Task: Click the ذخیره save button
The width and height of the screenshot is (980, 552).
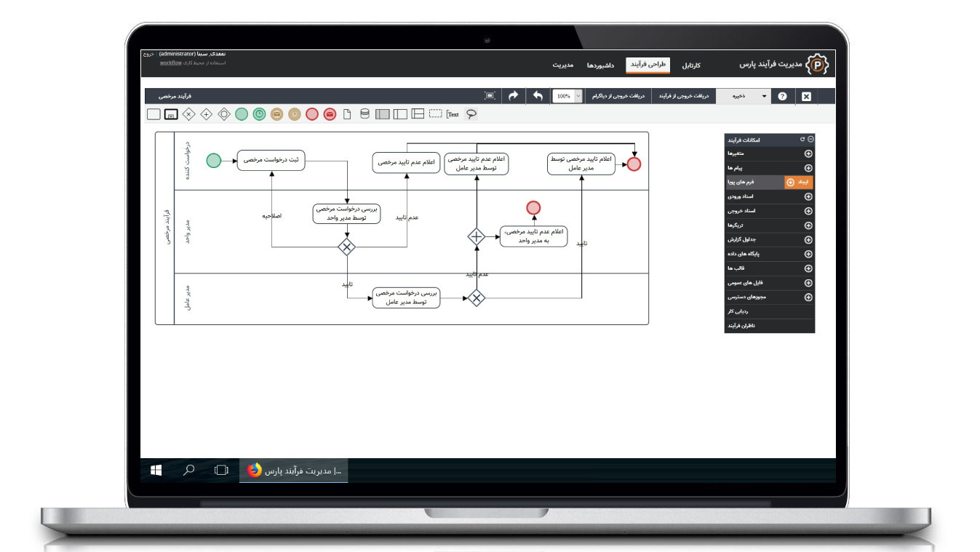Action: pyautogui.click(x=737, y=96)
